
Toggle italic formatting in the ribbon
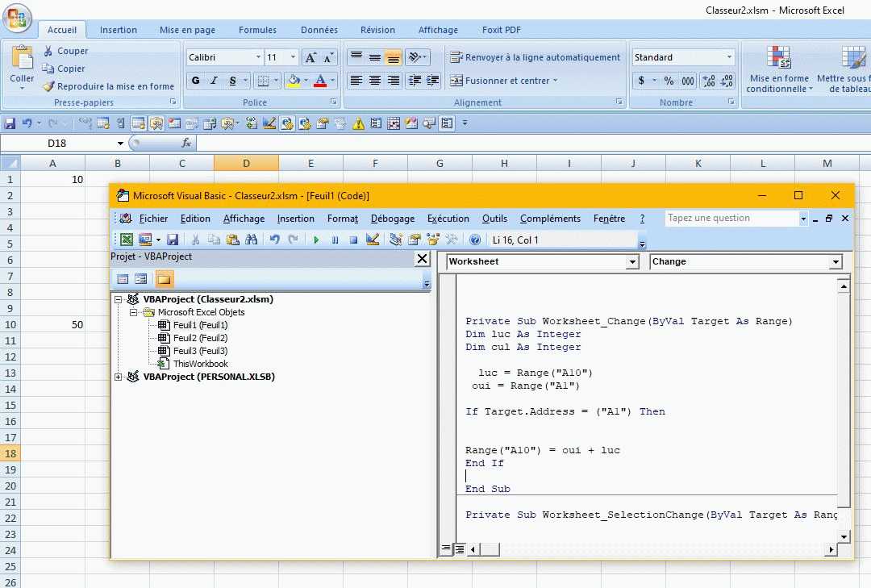(215, 81)
